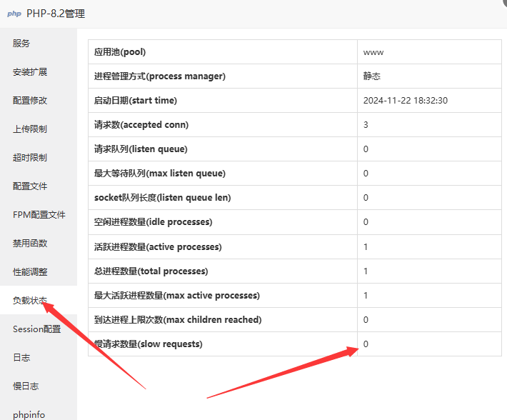
Task: Click the max children reached value 0
Action: coord(366,320)
